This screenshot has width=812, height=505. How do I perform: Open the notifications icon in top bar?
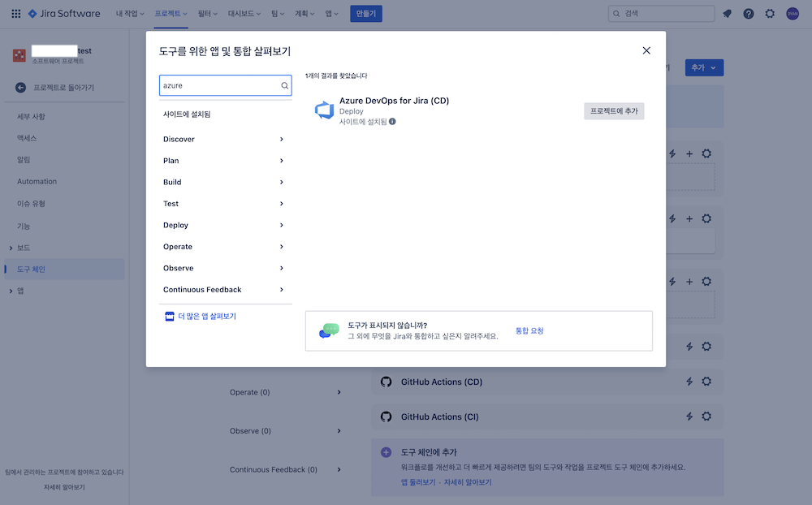(727, 14)
